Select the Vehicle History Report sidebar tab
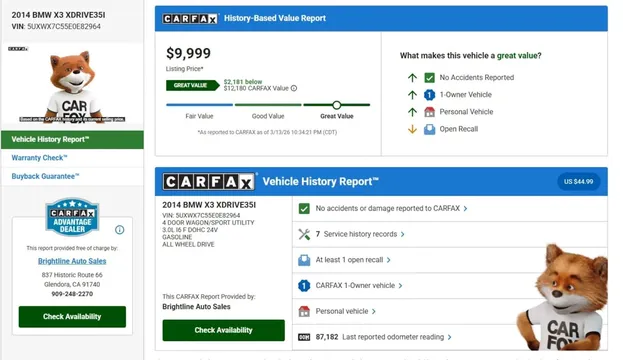The width and height of the screenshot is (623, 360). pyautogui.click(x=72, y=139)
